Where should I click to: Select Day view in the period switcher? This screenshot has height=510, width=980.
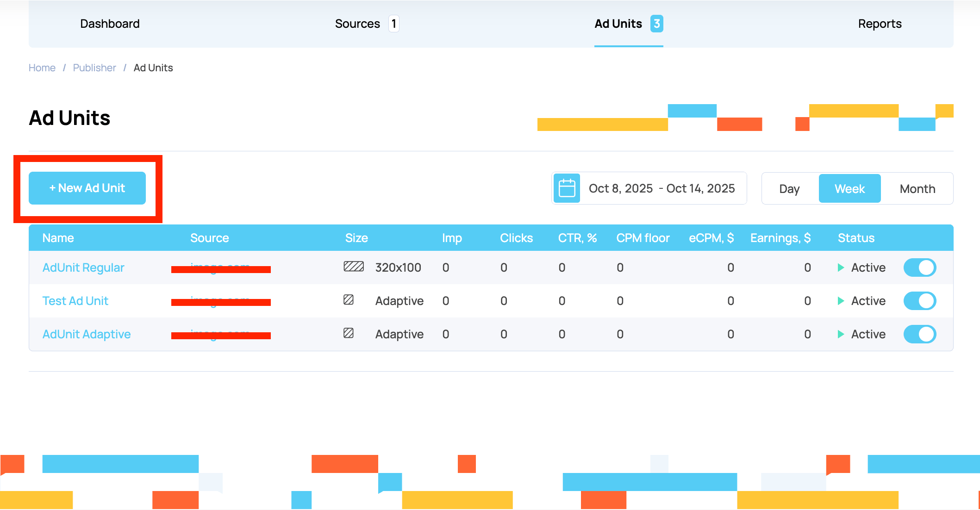coord(789,188)
